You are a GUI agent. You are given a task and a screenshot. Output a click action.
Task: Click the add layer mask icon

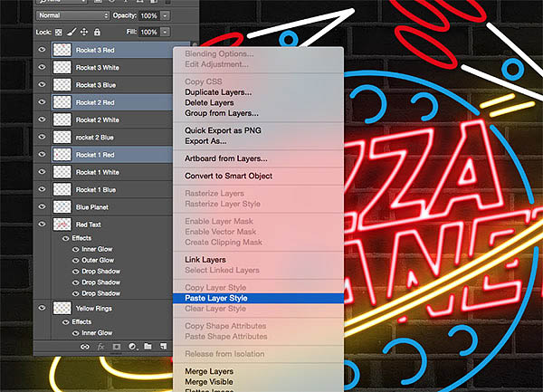(116, 346)
